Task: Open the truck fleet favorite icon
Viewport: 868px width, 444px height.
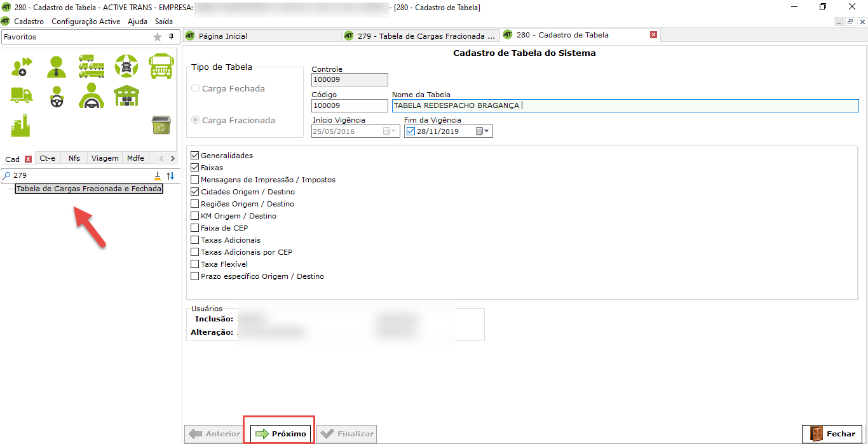Action: [x=91, y=66]
